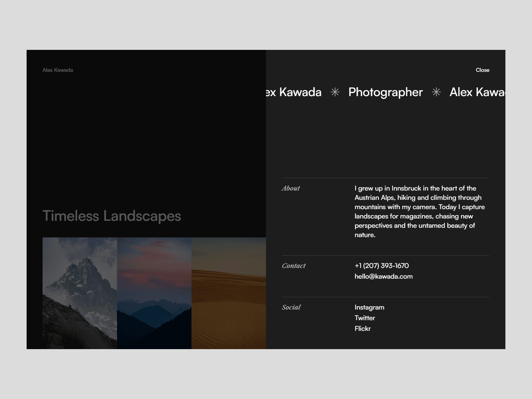
Task: Open the desert sand dunes photo
Action: tap(229, 293)
